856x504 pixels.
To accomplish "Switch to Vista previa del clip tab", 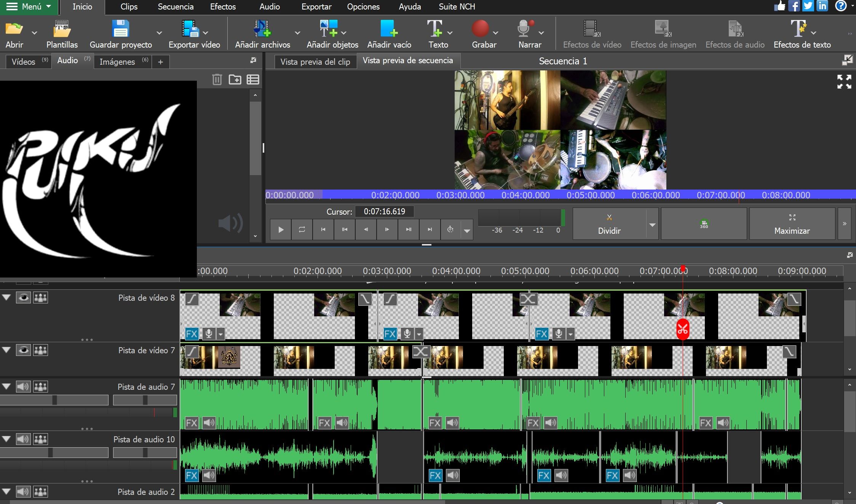I will [x=315, y=62].
